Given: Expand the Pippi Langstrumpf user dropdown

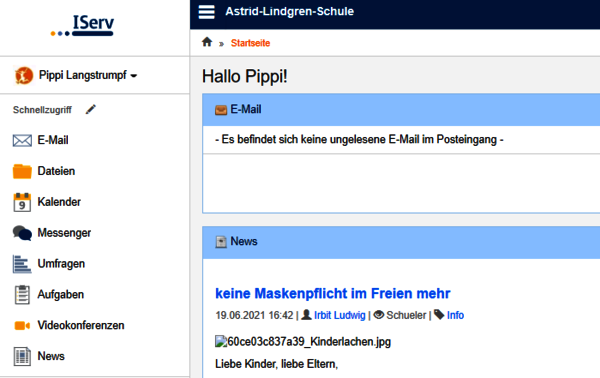Looking at the screenshot, I should click(x=88, y=75).
